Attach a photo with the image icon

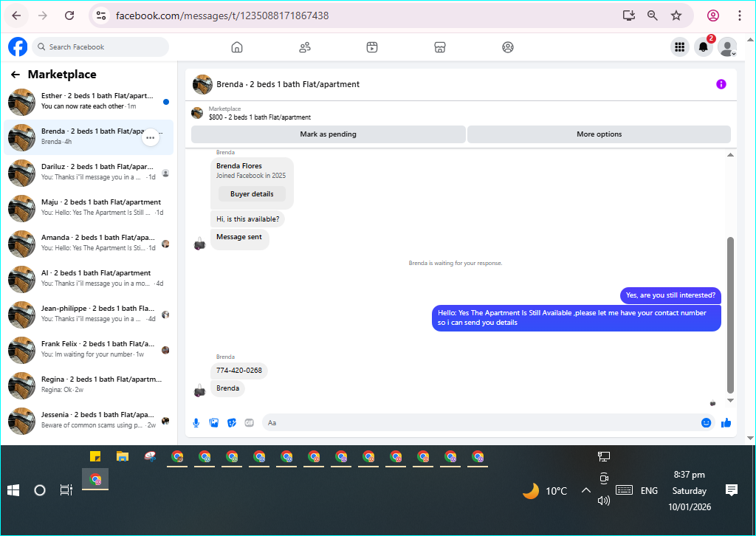tap(214, 423)
